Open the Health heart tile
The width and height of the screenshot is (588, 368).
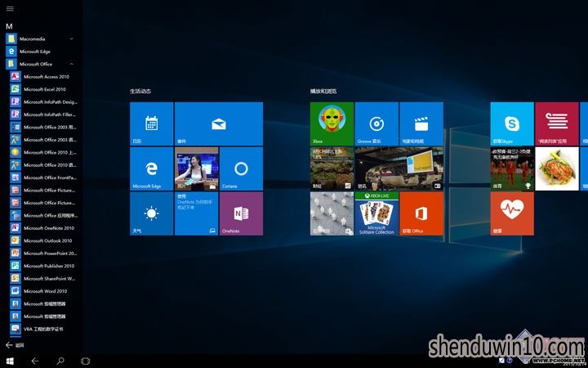pos(512,213)
